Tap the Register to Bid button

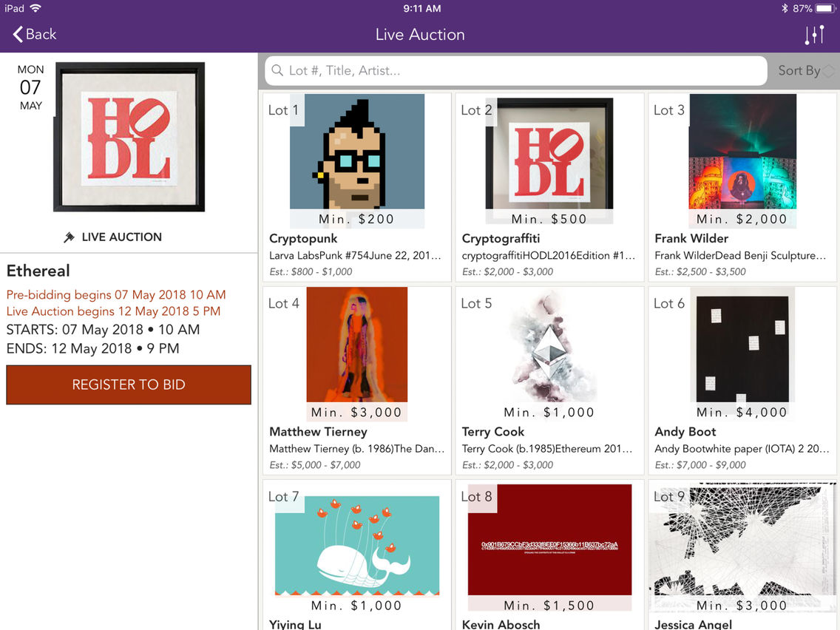pyautogui.click(x=129, y=385)
